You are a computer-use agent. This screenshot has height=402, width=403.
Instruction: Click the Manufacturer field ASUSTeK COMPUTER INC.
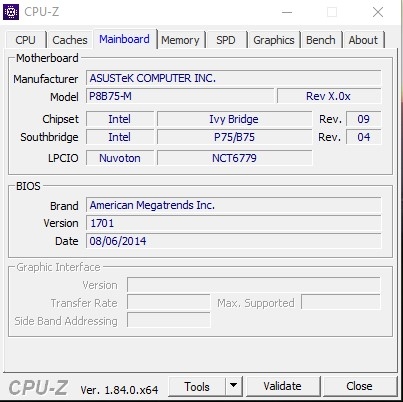233,78
